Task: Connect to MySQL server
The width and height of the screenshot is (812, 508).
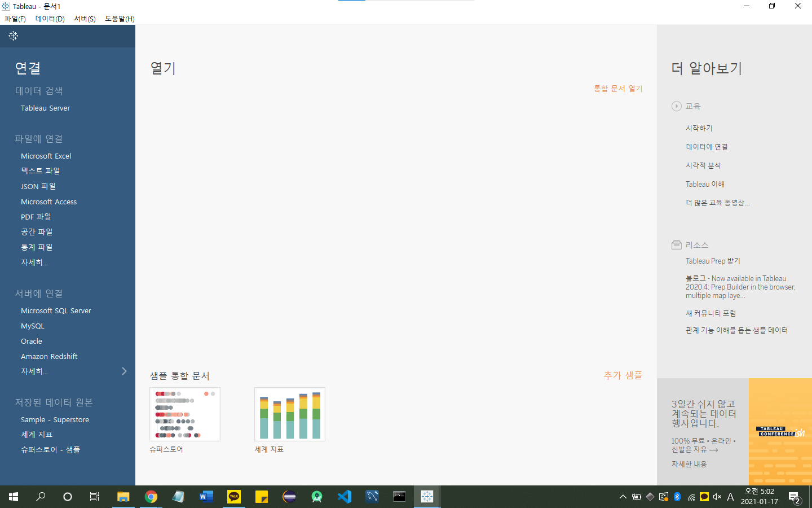Action: point(33,326)
